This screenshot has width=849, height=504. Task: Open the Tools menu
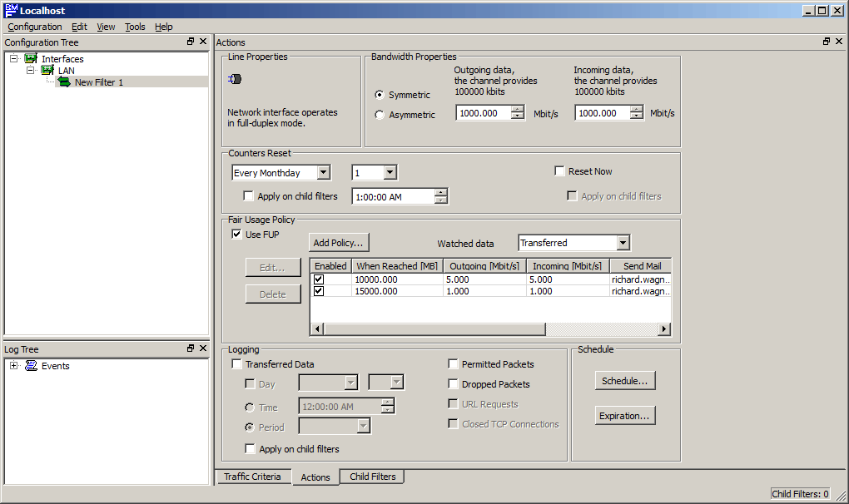[135, 27]
